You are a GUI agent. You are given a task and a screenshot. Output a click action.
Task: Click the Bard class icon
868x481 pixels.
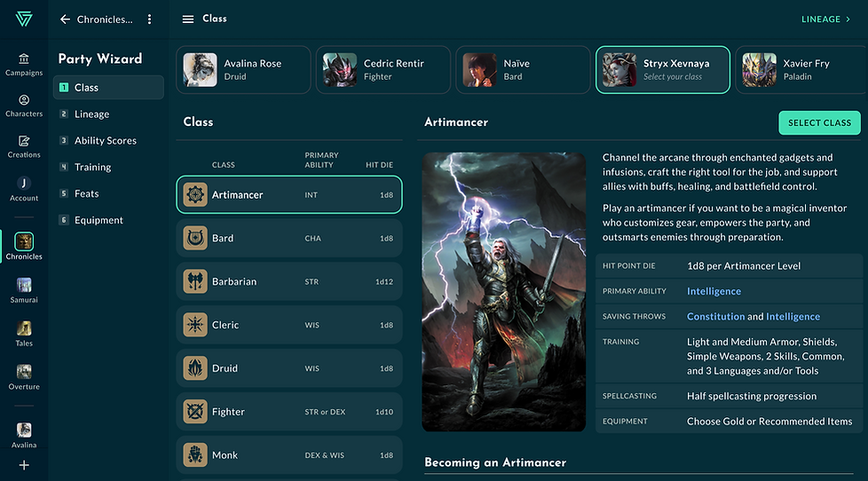[195, 238]
